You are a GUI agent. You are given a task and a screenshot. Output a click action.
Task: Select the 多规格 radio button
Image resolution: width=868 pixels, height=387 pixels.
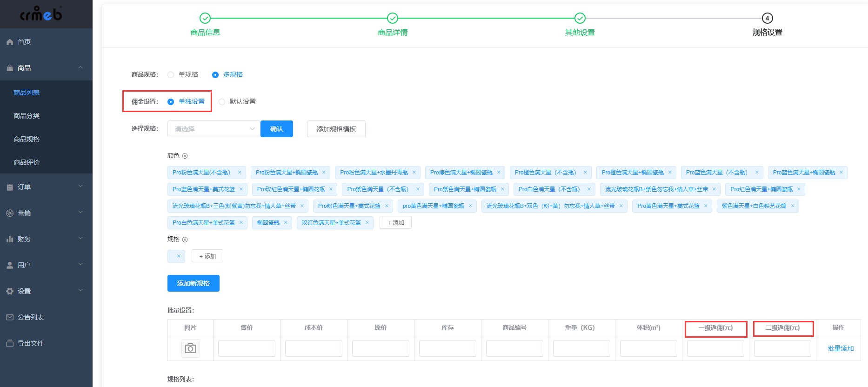[x=215, y=75]
